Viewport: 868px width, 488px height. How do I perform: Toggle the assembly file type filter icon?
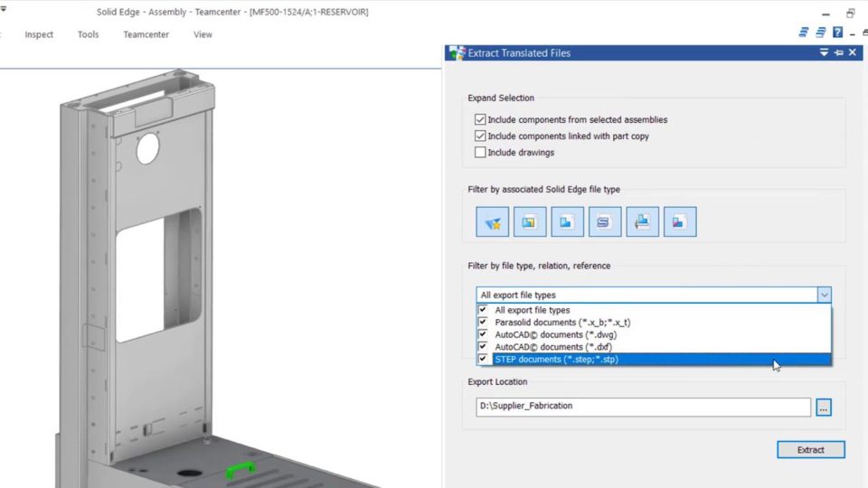[x=530, y=222]
